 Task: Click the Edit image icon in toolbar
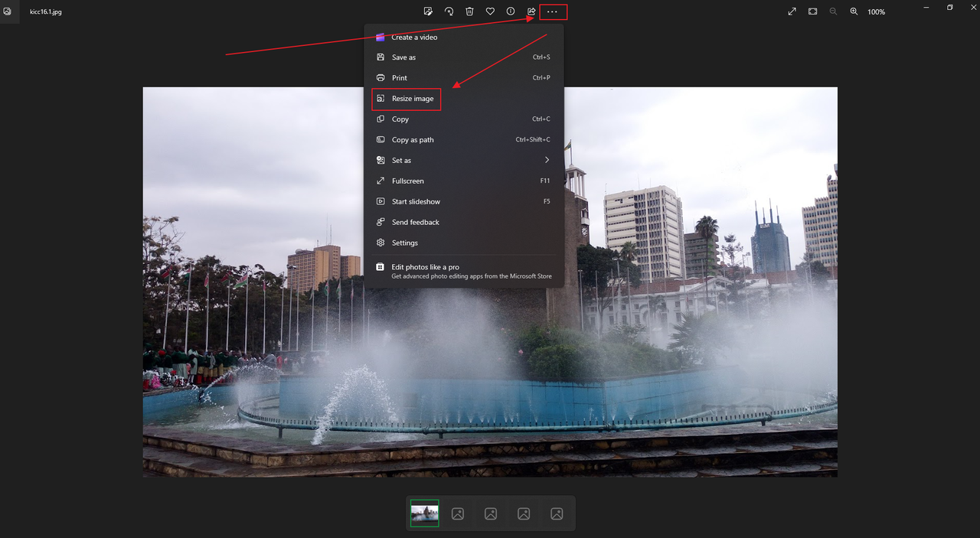click(x=429, y=11)
